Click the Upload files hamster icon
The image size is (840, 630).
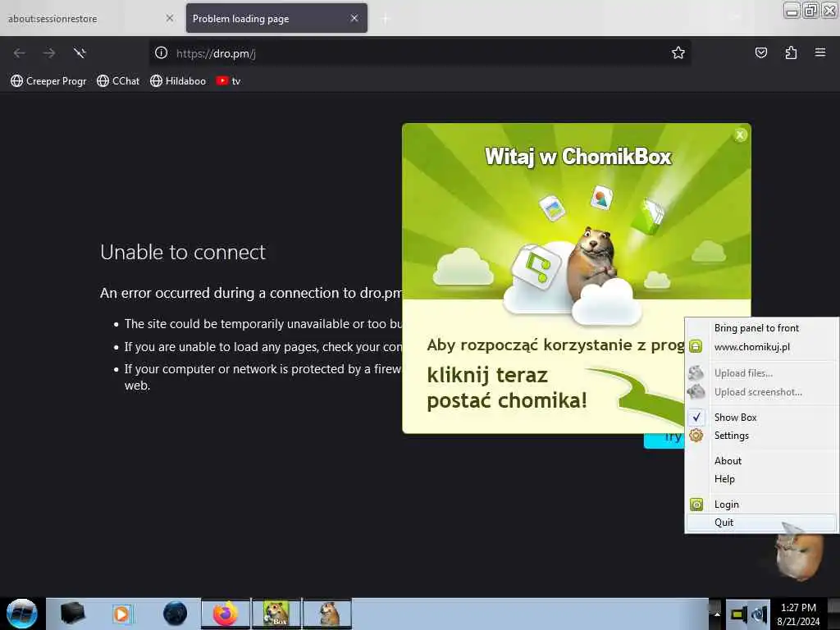coord(696,373)
